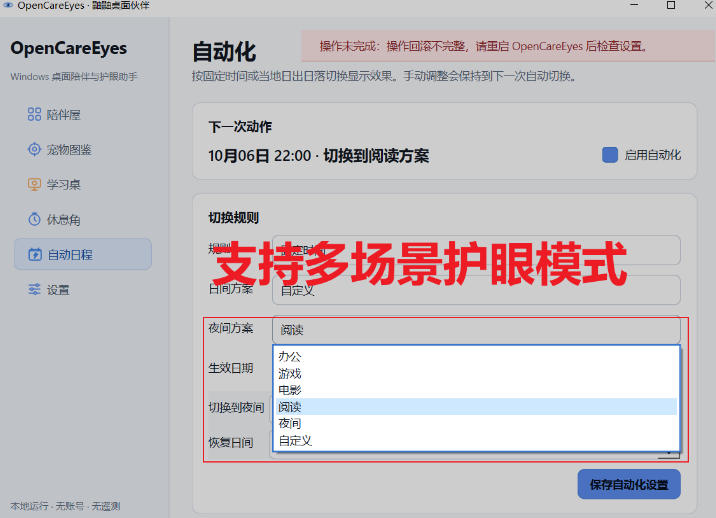Click the OpenCareEyes eye icon in title bar
Screen dimensions: 716x518
pyautogui.click(x=8, y=5)
